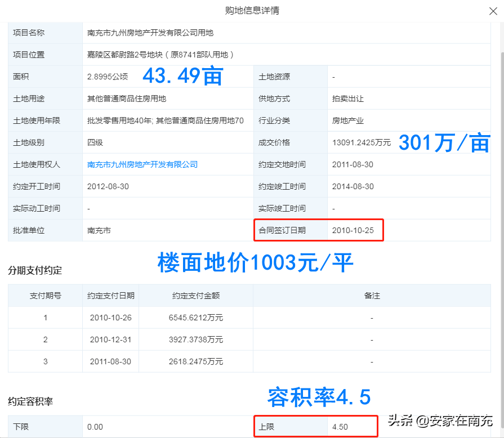504x438 pixels.
Task: Click payment date 2010-10-26
Action: 111,318
